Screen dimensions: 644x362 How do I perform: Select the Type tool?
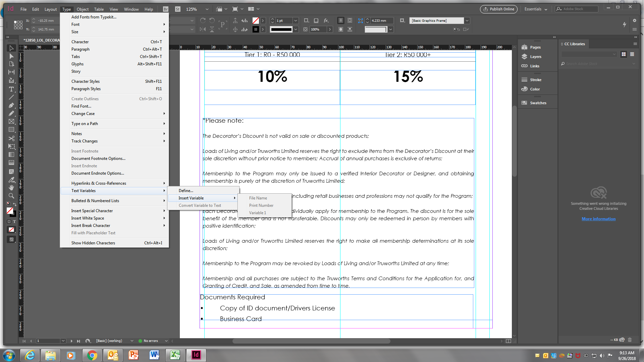[11, 89]
